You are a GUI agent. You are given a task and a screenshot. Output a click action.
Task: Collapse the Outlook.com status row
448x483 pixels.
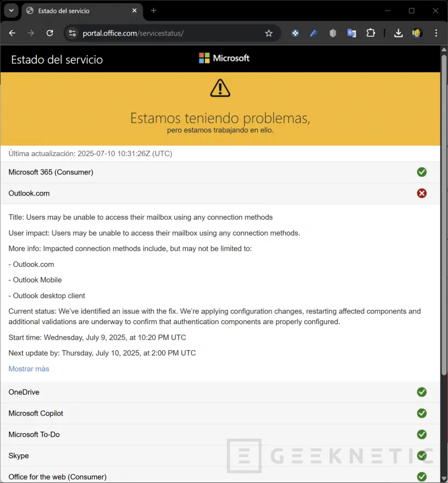pyautogui.click(x=220, y=193)
